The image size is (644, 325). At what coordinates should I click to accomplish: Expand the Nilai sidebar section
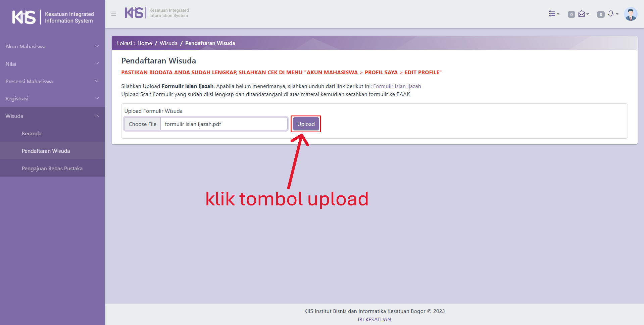pos(52,64)
